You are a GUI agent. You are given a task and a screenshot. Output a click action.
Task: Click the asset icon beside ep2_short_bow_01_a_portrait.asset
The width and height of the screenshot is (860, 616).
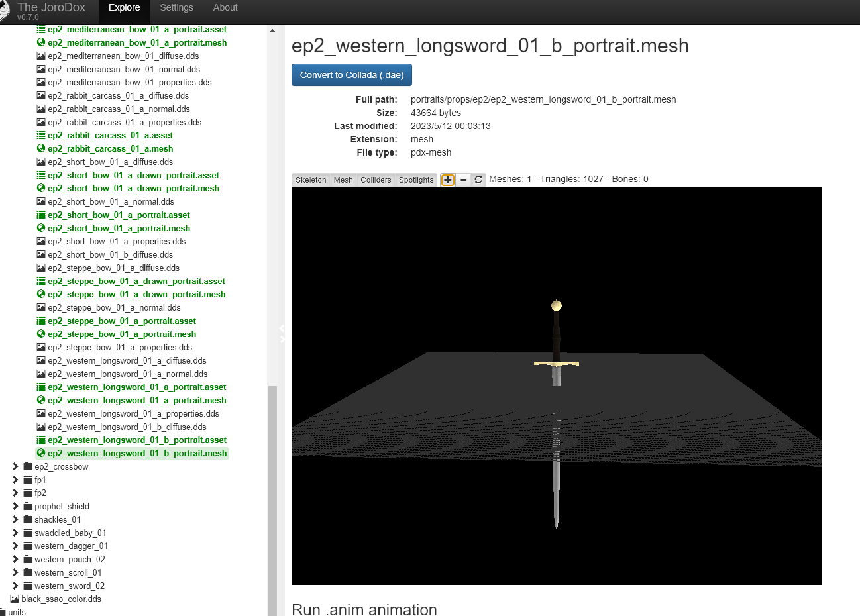[40, 215]
